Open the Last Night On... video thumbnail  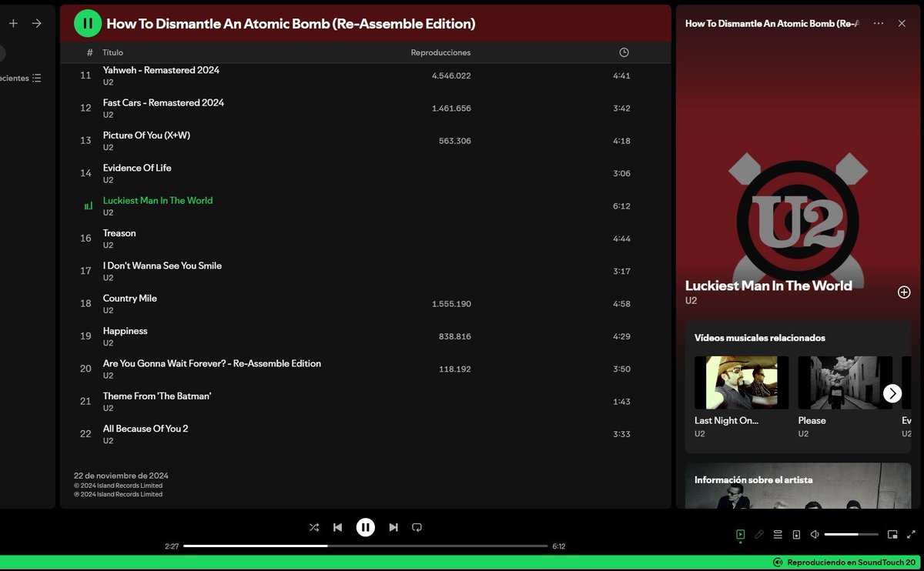pos(742,382)
